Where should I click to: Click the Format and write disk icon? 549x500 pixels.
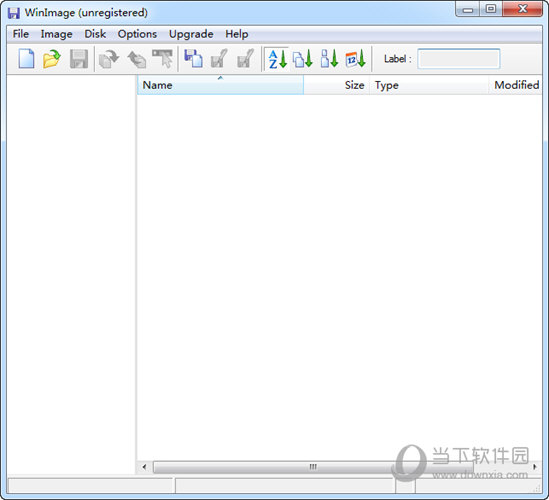[163, 58]
